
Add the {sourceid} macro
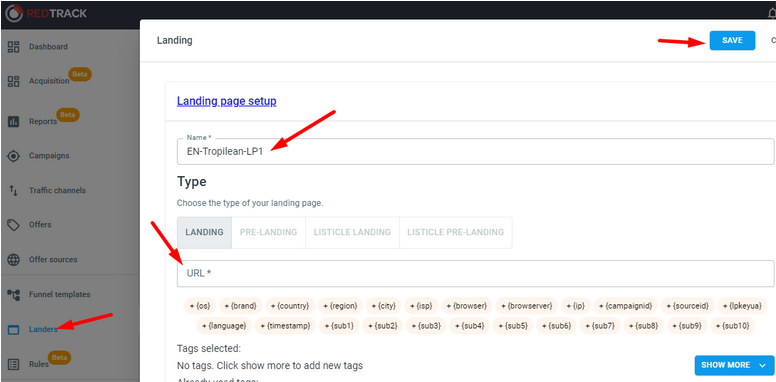687,306
